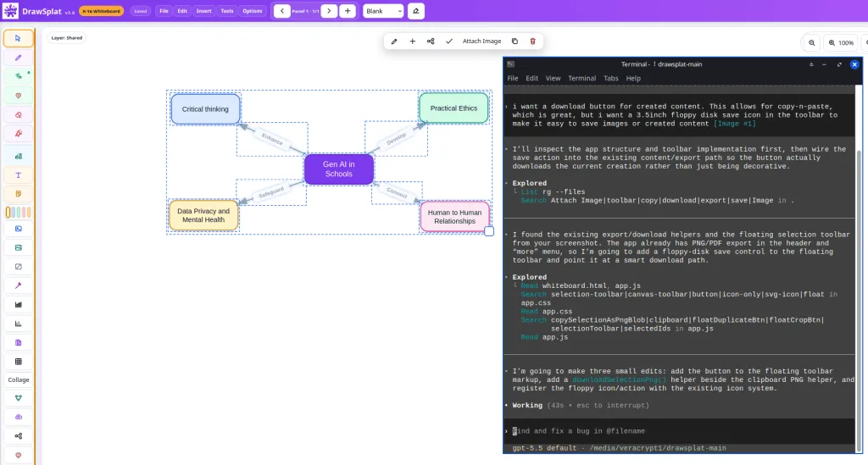
Task: Add a new panel with plus button
Action: point(348,11)
